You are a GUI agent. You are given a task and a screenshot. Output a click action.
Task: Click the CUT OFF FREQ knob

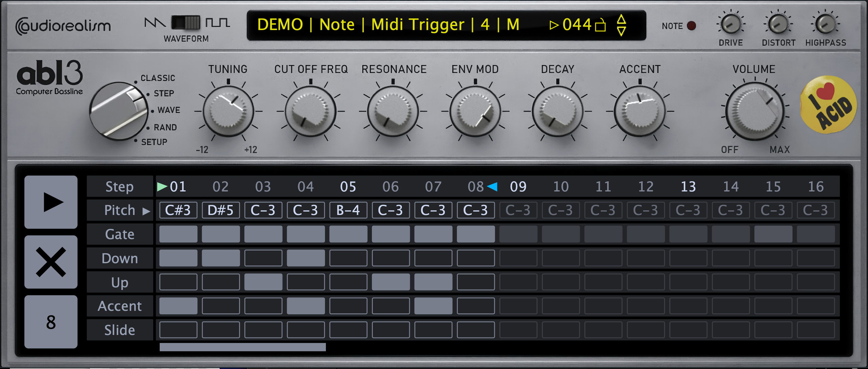pyautogui.click(x=311, y=111)
